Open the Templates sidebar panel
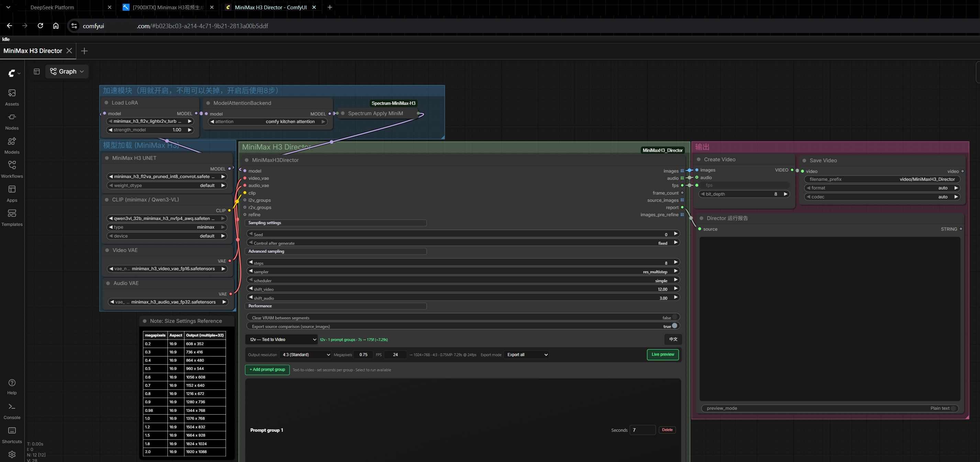Viewport: 980px width, 462px height. pyautogui.click(x=12, y=217)
